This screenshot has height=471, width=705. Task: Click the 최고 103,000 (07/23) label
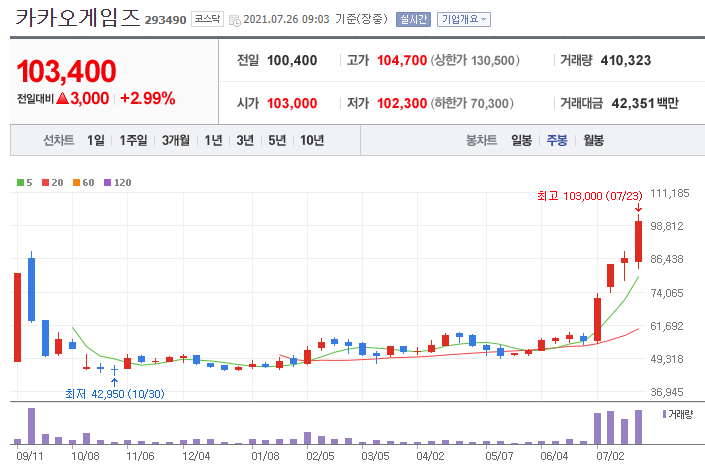click(x=589, y=196)
